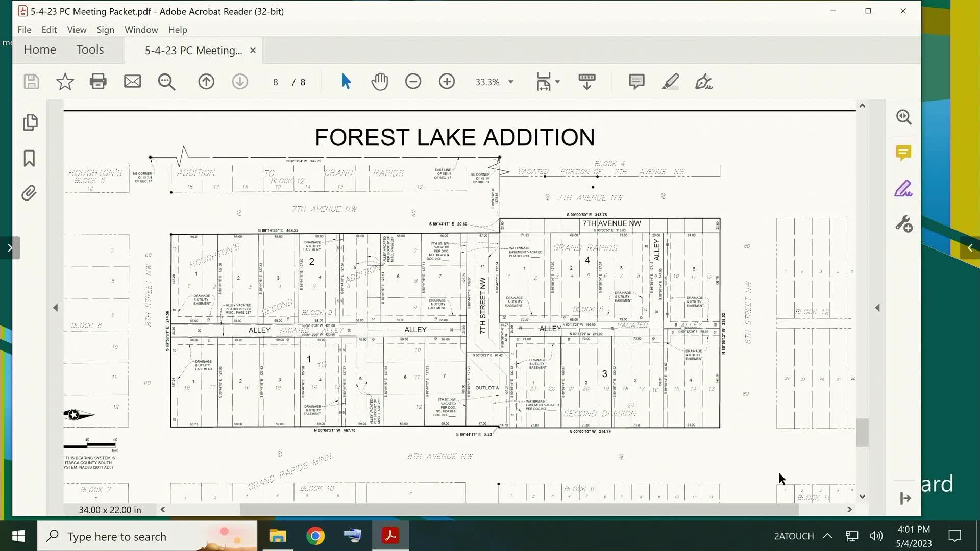Click the vertical scrollbar down arrow
Viewport: 980px width, 551px height.
click(862, 496)
